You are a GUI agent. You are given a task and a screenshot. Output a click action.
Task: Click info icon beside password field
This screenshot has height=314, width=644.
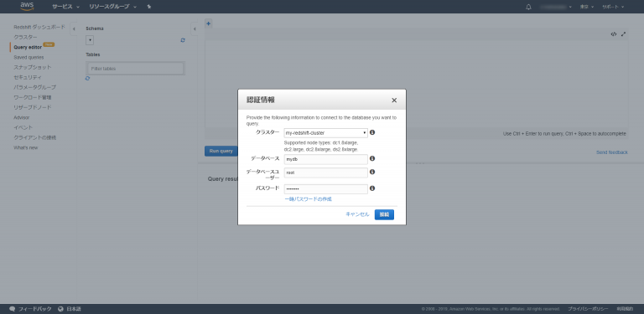pos(372,188)
